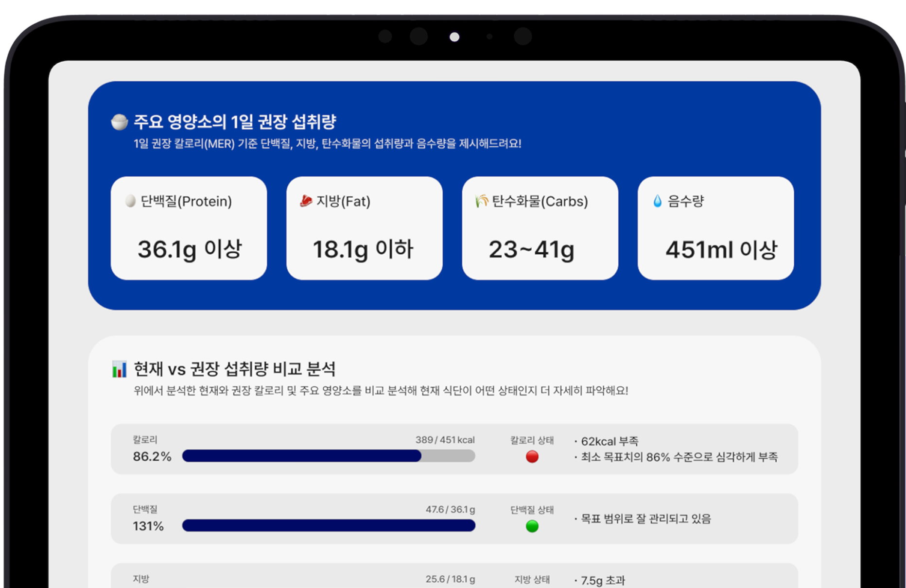Select the 단백질(Protein) 36.1g 이상 card
The width and height of the screenshot is (906, 588).
(x=189, y=228)
